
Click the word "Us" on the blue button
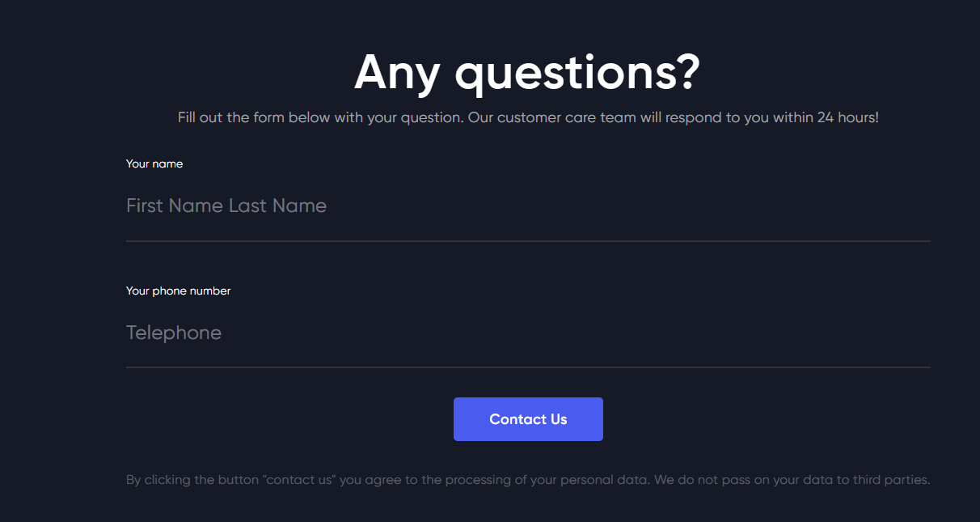point(559,419)
